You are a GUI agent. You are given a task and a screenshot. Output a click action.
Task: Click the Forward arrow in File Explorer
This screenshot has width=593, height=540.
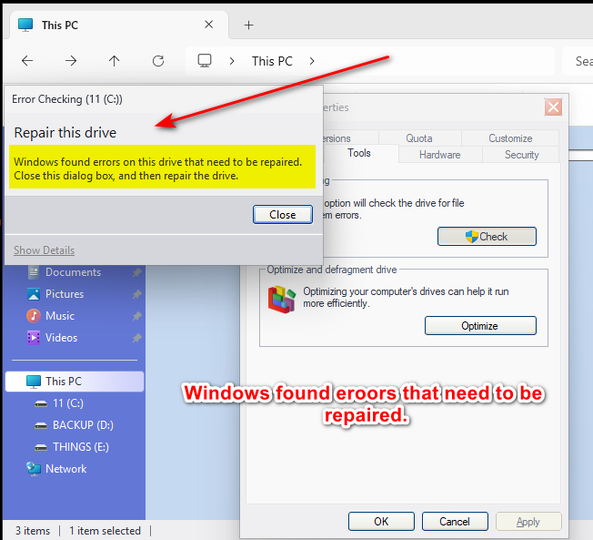pos(71,61)
